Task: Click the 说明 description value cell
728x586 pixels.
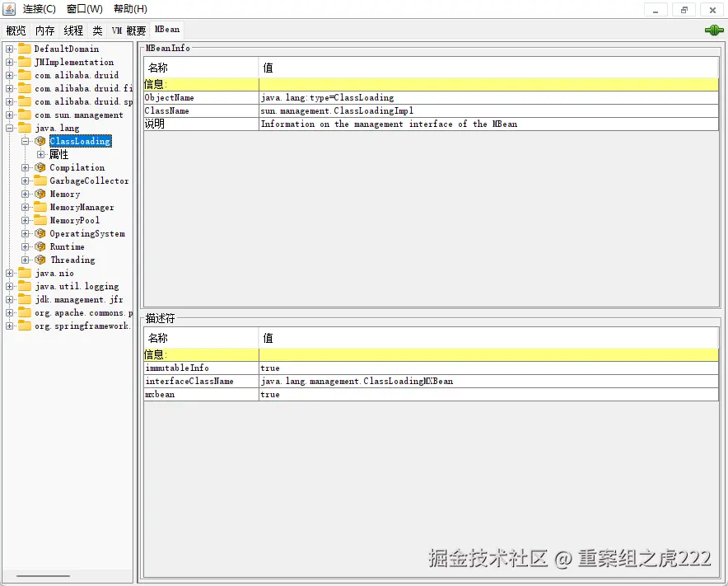Action: tap(488, 124)
